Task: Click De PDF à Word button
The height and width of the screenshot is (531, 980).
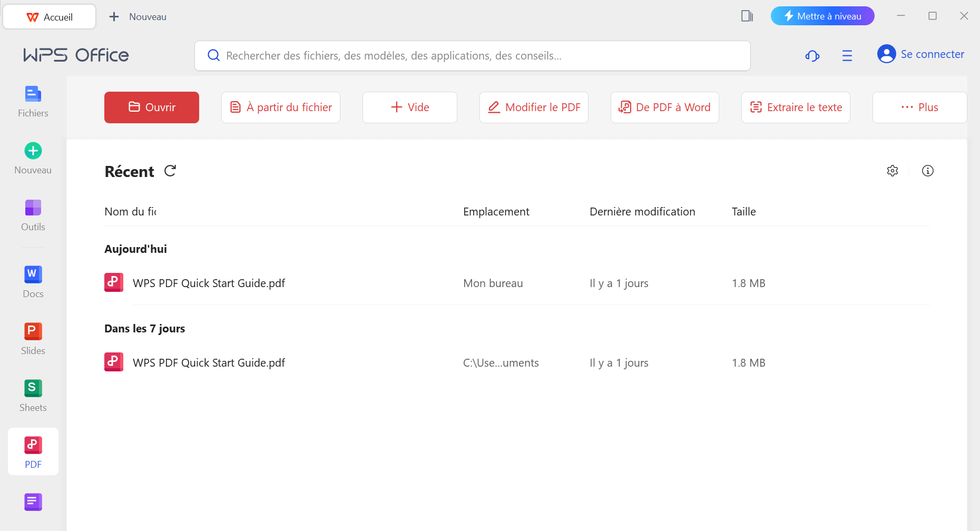Action: click(665, 107)
